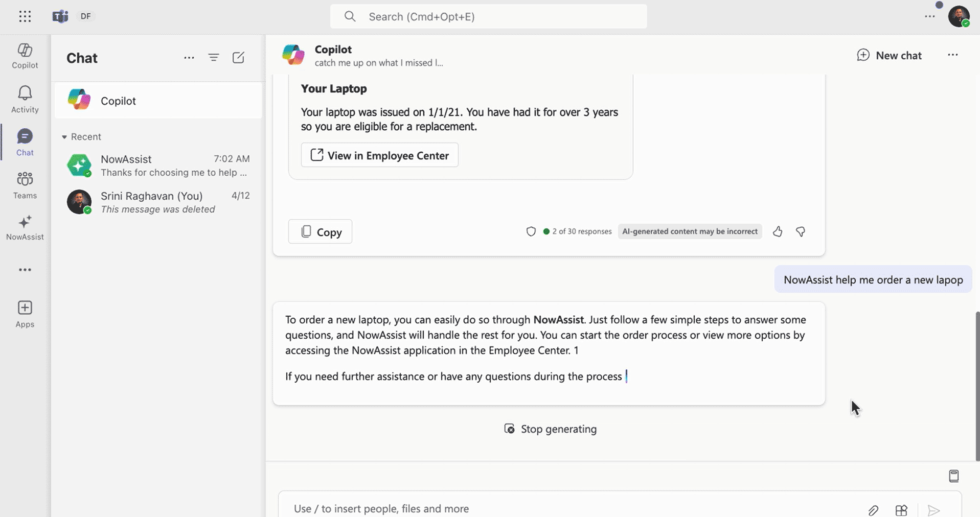Screen dimensions: 980x517
Task: Open settings and more ellipsis in header
Action: coord(930,16)
